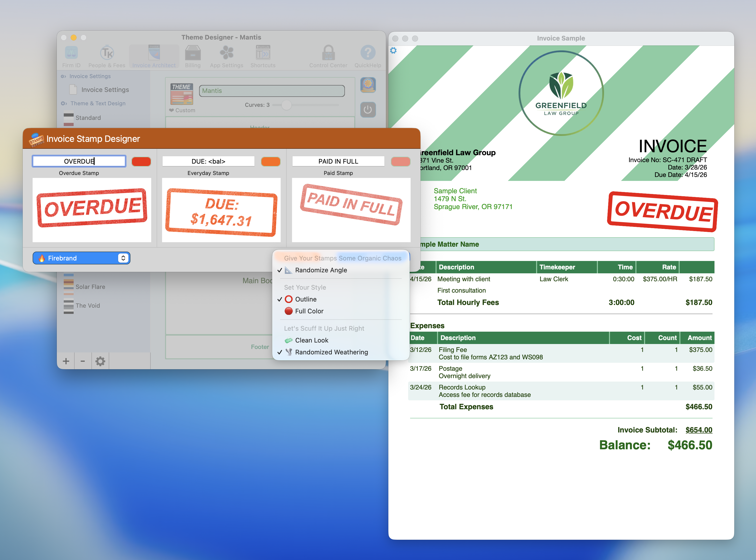Click the orange Everyday Stamp color swatch
This screenshot has width=756, height=560.
(271, 162)
